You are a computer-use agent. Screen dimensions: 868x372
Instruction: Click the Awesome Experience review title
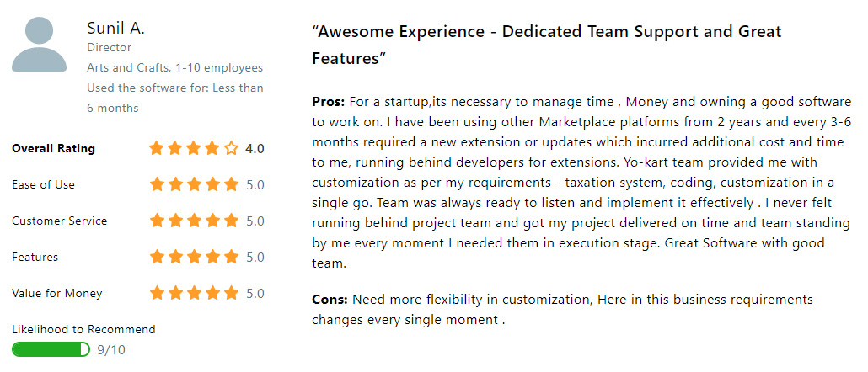[x=547, y=45]
